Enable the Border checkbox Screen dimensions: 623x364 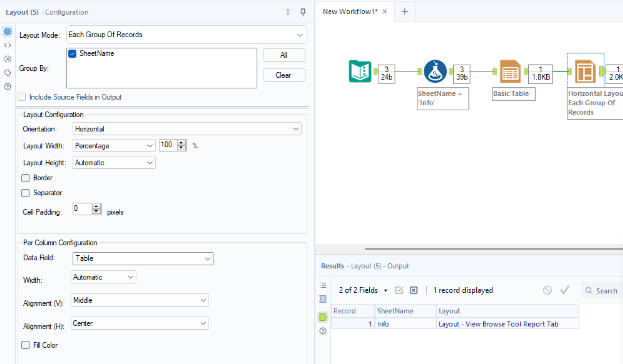coord(25,178)
